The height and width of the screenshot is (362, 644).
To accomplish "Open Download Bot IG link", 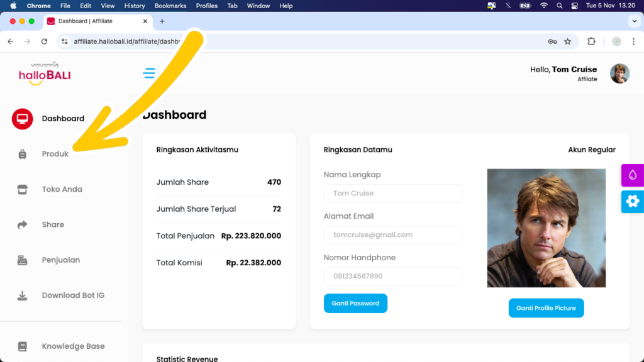I will pyautogui.click(x=73, y=295).
